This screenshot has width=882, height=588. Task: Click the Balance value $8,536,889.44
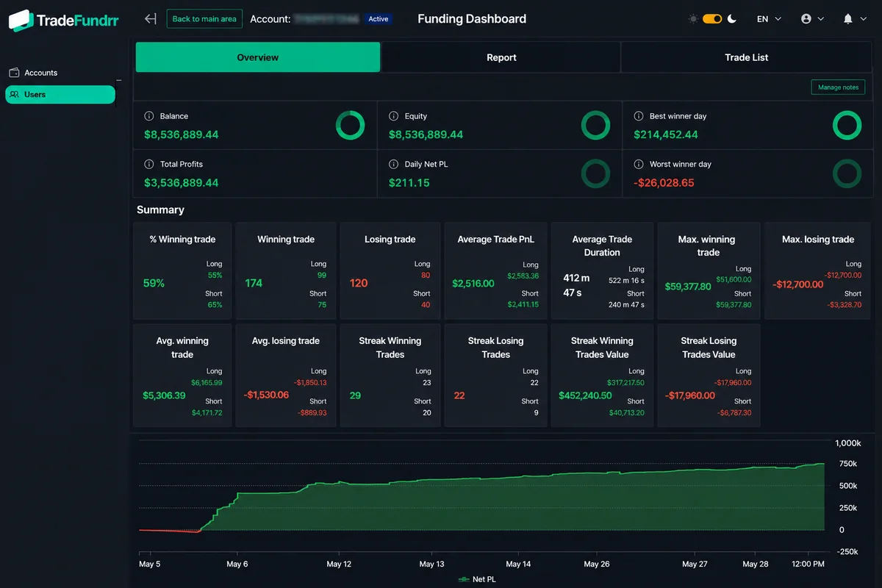pyautogui.click(x=181, y=135)
